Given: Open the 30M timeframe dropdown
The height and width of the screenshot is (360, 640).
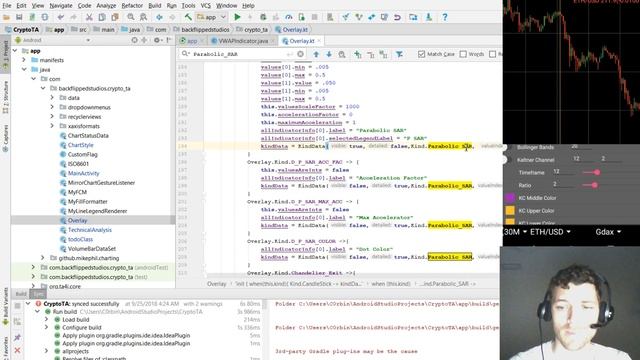Looking at the screenshot, I should click(515, 232).
